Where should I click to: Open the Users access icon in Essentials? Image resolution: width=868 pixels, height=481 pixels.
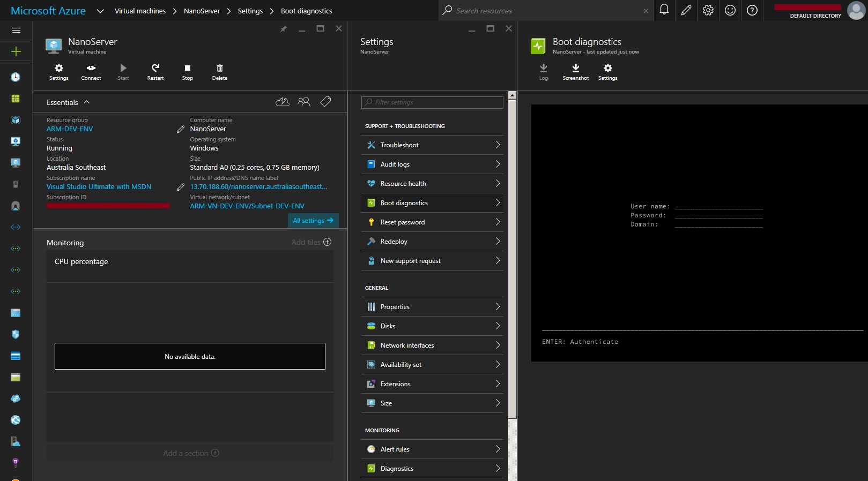point(304,102)
